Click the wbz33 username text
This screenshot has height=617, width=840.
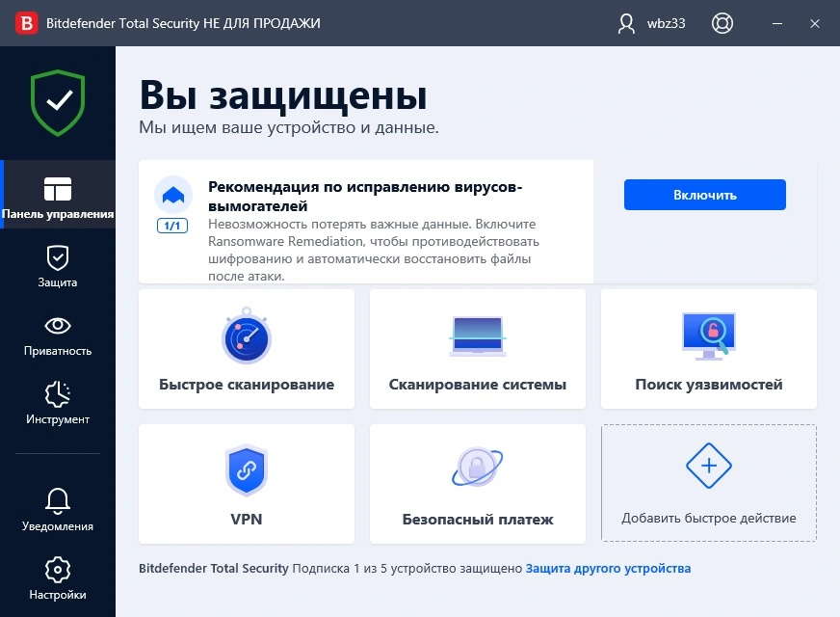[x=666, y=23]
